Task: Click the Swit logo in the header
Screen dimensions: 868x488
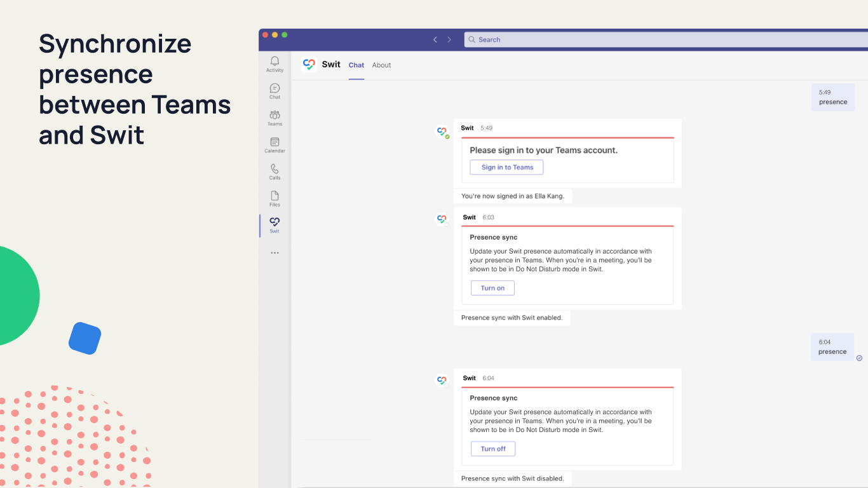Action: click(309, 64)
